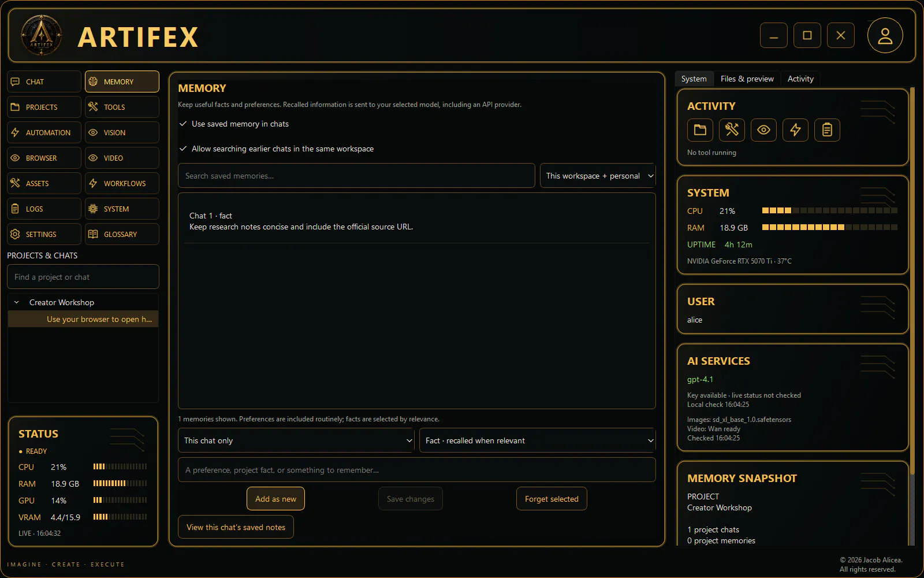Viewport: 924px width, 578px height.
Task: Click the gpt-4.1 model name
Action: pyautogui.click(x=700, y=379)
